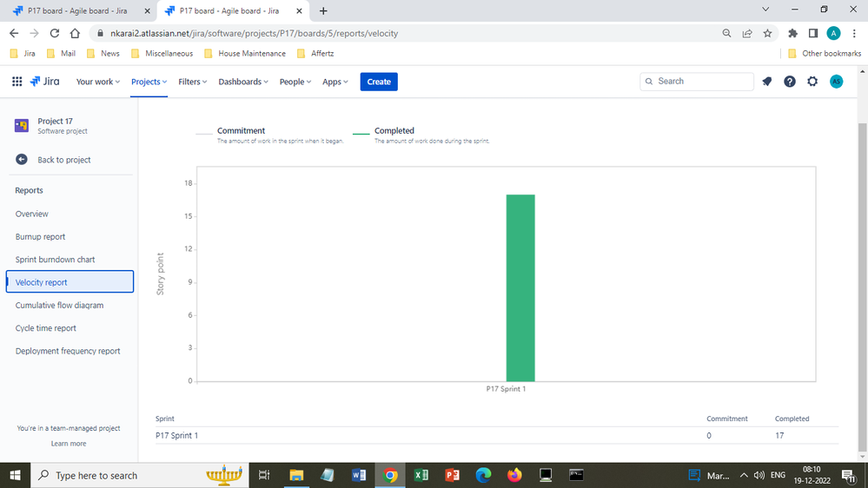The height and width of the screenshot is (488, 868).
Task: Open the Mail bookmarks folder
Action: click(61, 53)
